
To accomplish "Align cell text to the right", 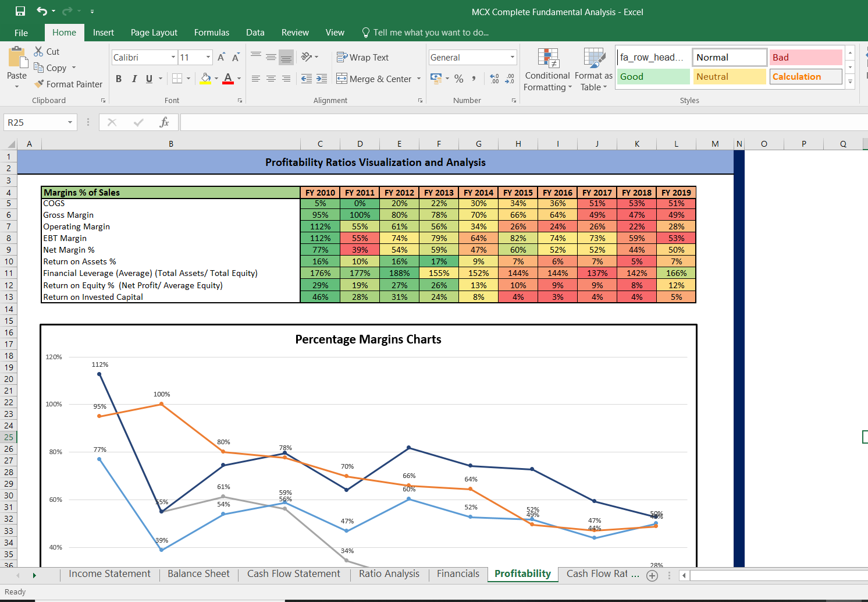I will (x=286, y=79).
